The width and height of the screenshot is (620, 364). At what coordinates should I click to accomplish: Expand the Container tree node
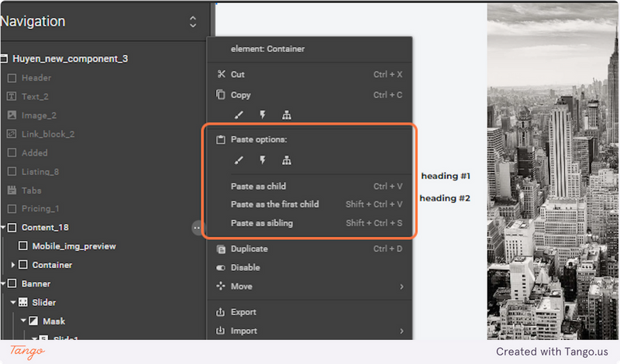click(x=13, y=265)
